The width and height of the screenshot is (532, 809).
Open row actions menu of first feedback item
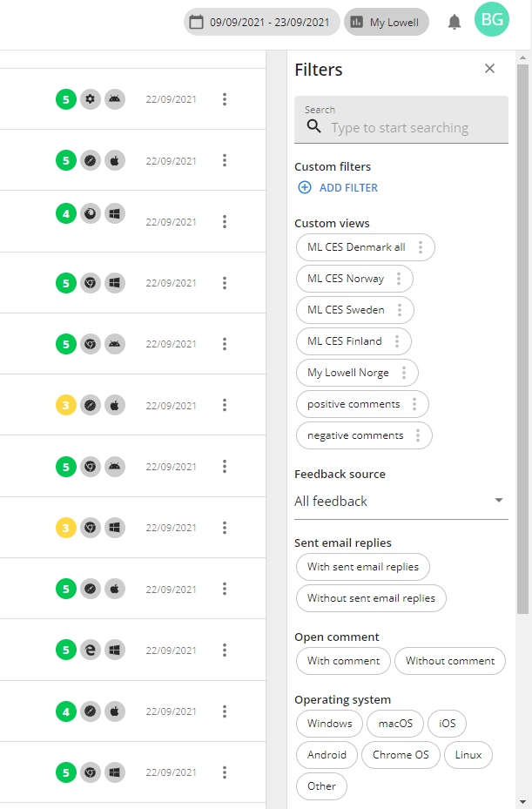click(x=225, y=99)
